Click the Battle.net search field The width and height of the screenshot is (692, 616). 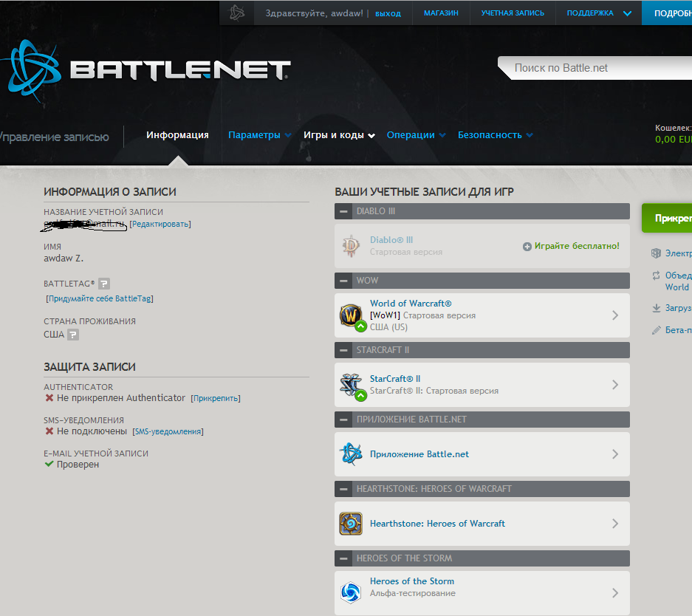(596, 68)
